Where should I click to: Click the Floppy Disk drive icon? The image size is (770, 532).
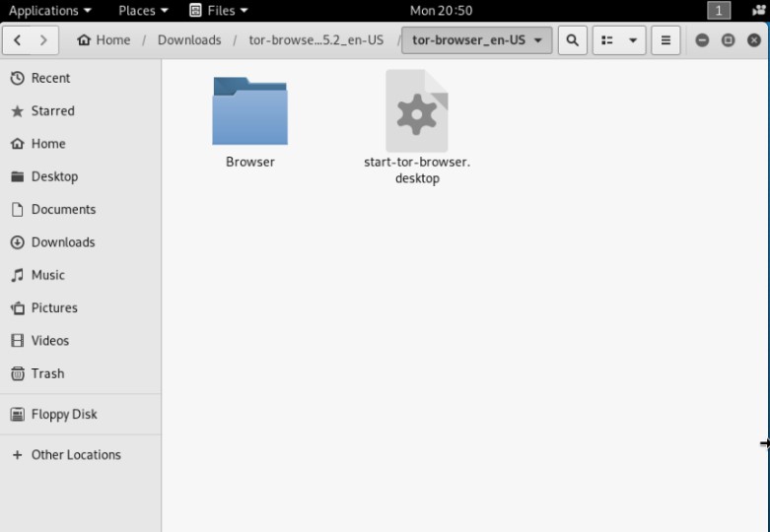17,415
